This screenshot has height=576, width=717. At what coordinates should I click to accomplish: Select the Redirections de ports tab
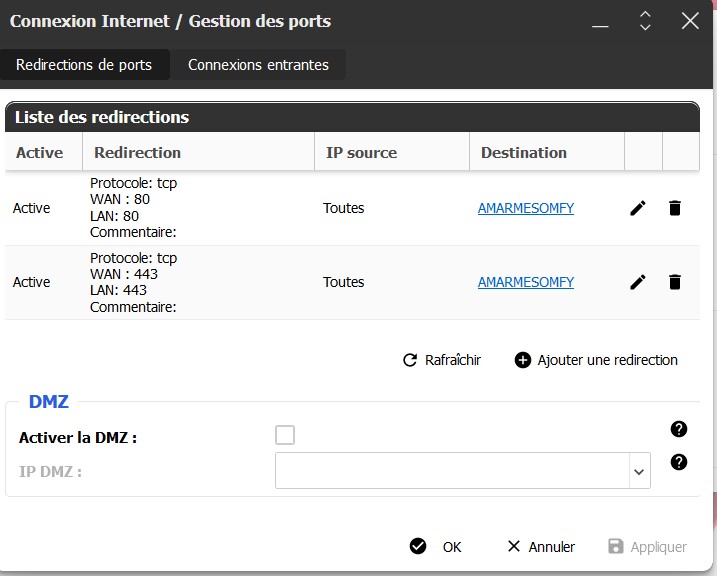coord(84,65)
